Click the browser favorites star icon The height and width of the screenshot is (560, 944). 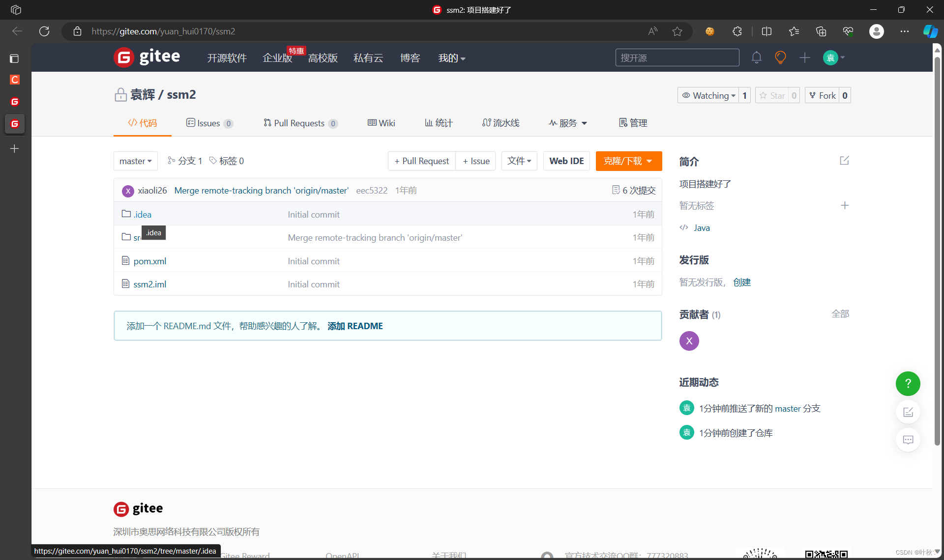677,31
